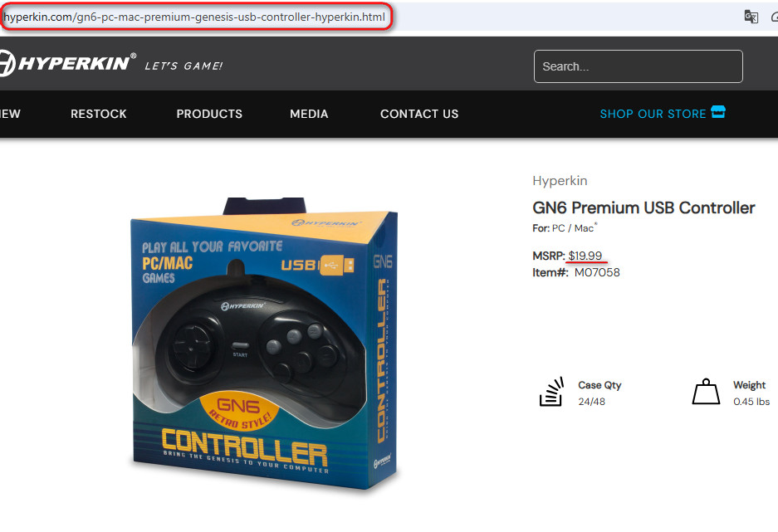Image resolution: width=778 pixels, height=532 pixels.
Task: Open the PRODUCTS menu
Action: (209, 114)
